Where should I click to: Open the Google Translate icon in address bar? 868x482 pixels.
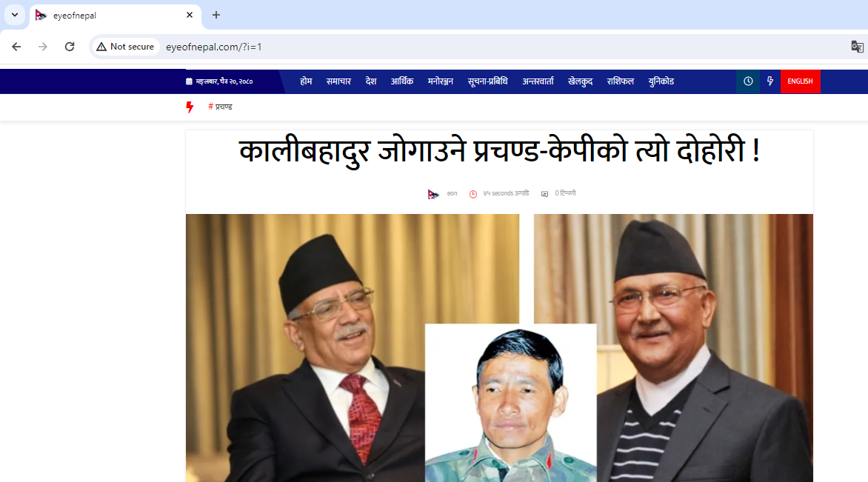coord(857,47)
